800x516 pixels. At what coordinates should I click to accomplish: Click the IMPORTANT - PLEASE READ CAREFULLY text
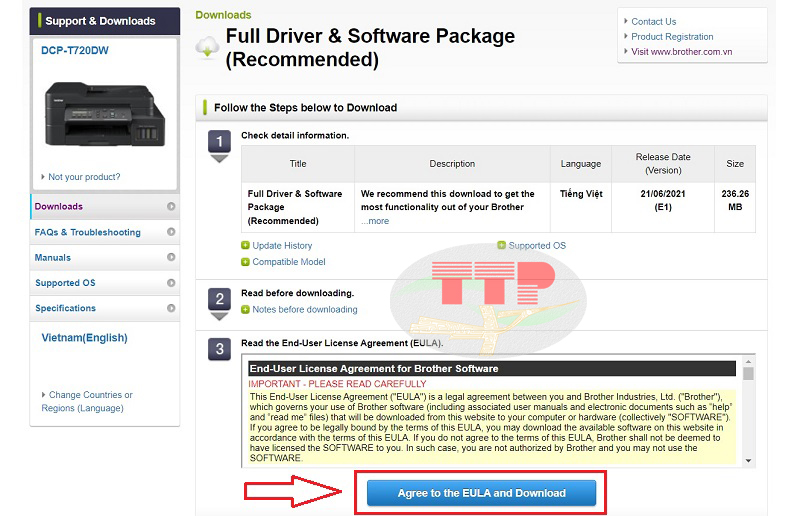coord(337,384)
